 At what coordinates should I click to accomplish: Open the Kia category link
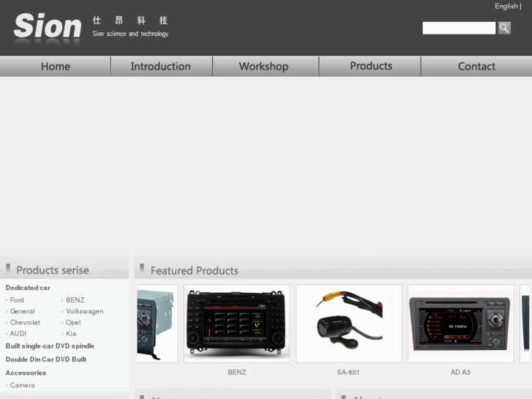point(71,334)
